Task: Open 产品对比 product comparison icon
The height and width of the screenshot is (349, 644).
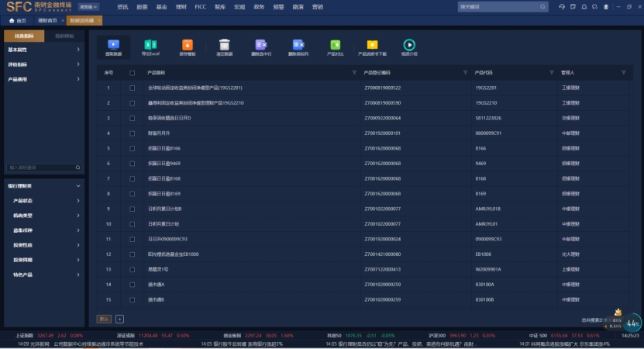Action: tap(335, 45)
